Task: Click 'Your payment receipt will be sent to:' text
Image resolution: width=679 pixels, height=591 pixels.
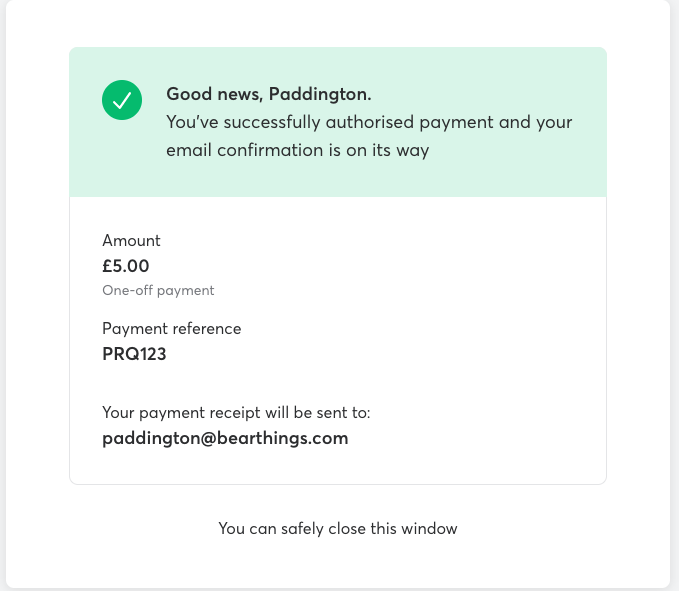Action: pyautogui.click(x=236, y=413)
